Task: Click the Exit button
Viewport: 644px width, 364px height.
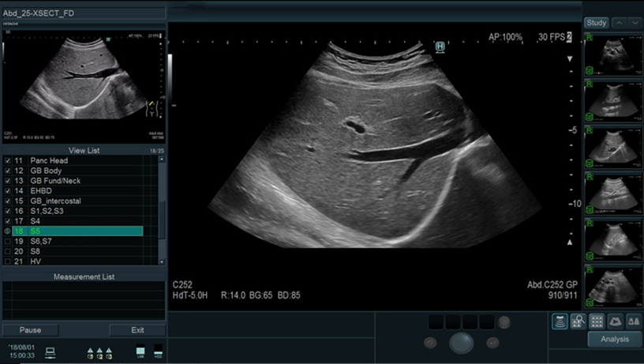Action: 137,330
